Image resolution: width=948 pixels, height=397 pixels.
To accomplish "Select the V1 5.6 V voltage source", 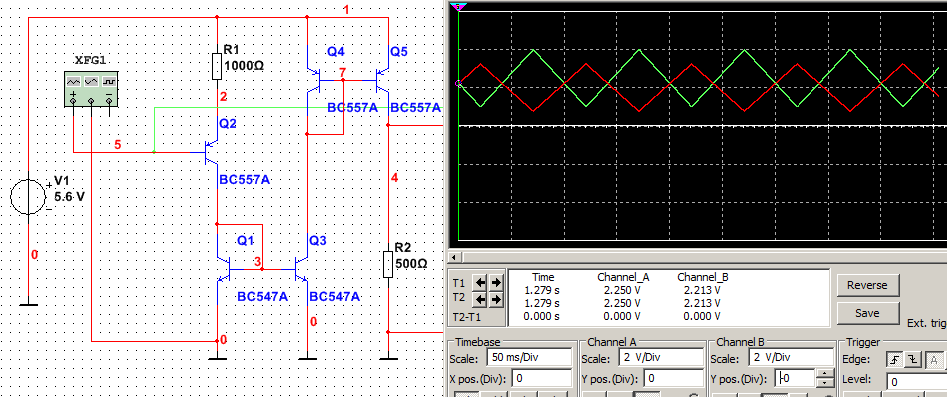I will pos(28,197).
